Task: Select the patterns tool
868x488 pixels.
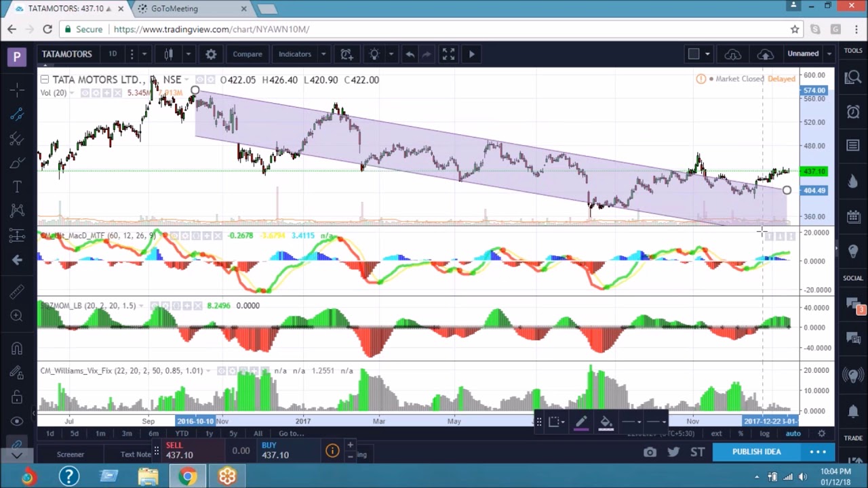Action: click(x=17, y=211)
